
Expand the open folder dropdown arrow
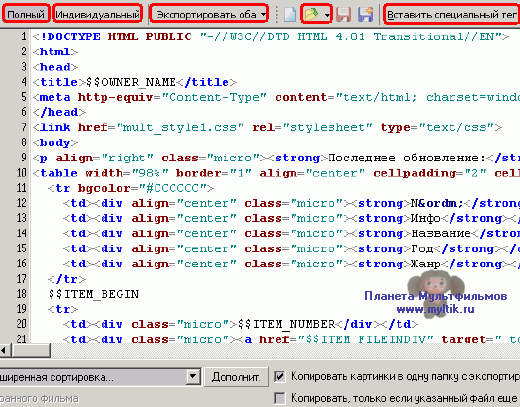327,15
